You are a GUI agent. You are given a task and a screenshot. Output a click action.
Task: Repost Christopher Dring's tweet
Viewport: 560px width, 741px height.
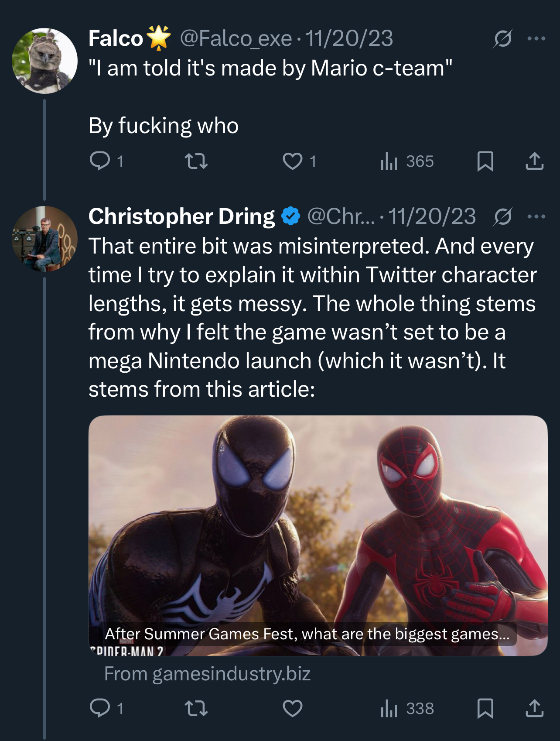pos(196,708)
